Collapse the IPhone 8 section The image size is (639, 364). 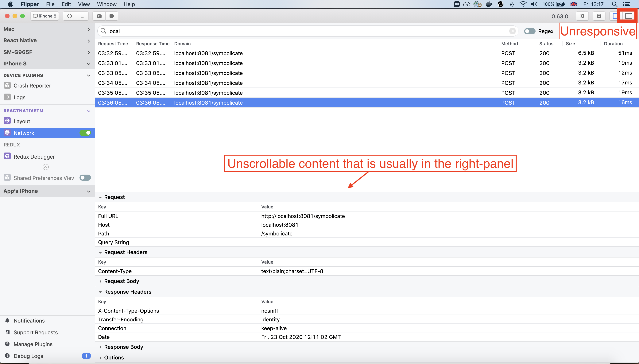click(x=88, y=64)
